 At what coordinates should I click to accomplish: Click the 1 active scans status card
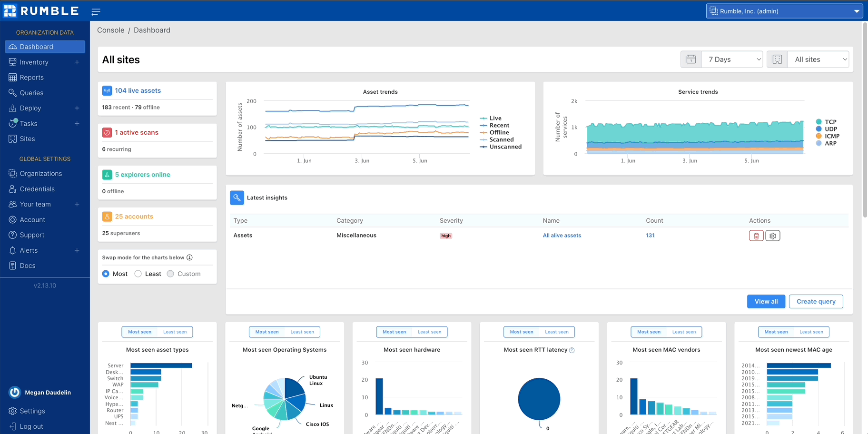(x=136, y=132)
